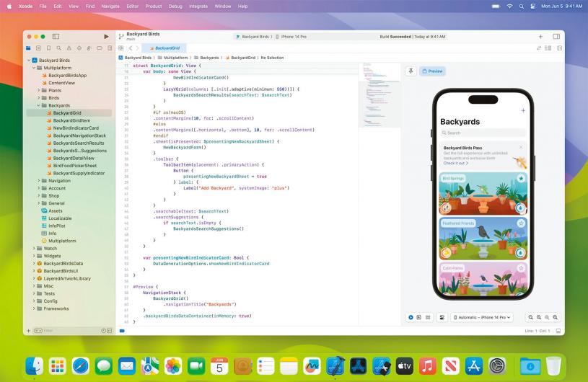Open the Automatic – iPhone 14 Pro device dropdown
The height and width of the screenshot is (382, 588).
tap(483, 317)
